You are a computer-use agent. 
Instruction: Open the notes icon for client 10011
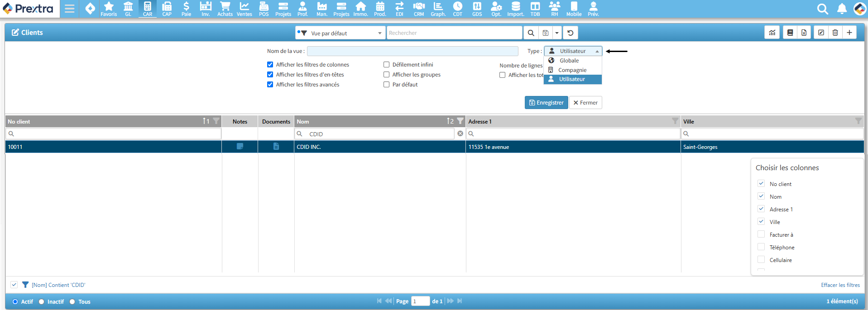tap(240, 147)
